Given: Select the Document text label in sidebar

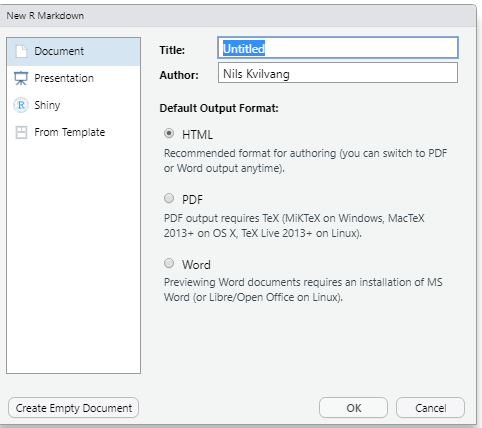Looking at the screenshot, I should pyautogui.click(x=59, y=51).
